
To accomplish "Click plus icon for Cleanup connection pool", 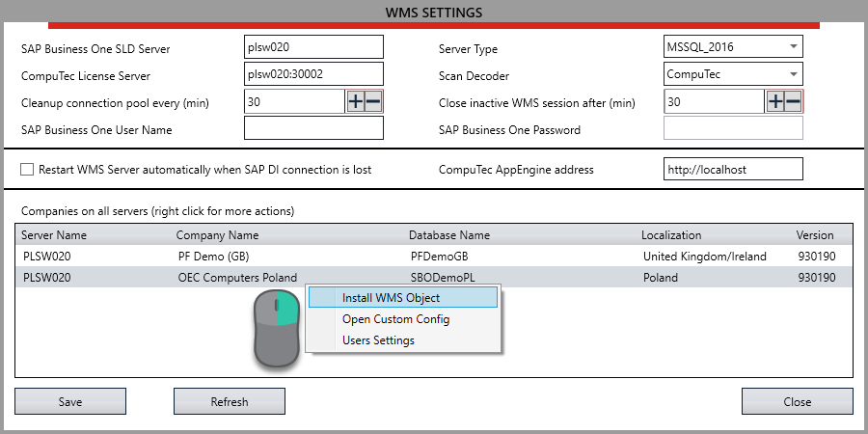I will tap(356, 102).
